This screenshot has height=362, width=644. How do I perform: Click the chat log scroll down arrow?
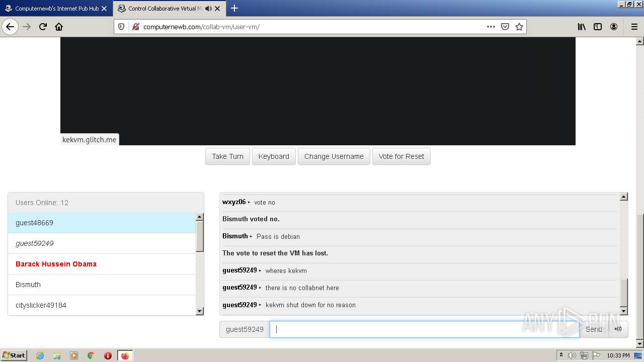[624, 311]
